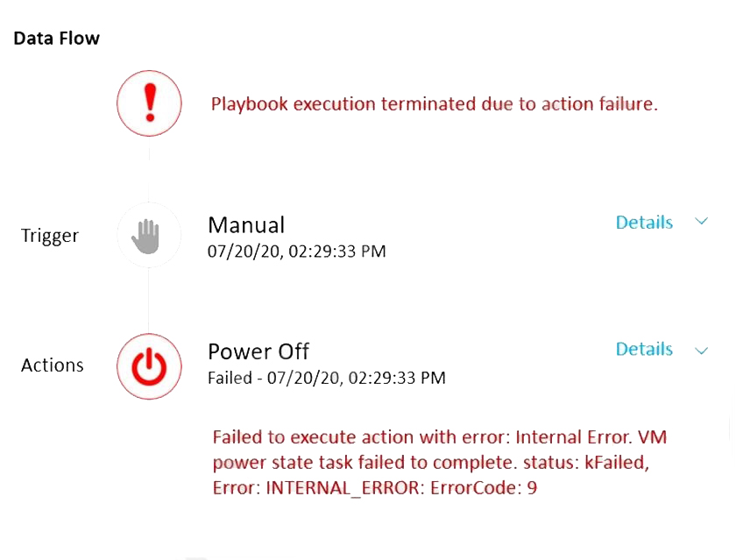This screenshot has width=736, height=560.
Task: Open Details for the Power Off action
Action: (644, 350)
